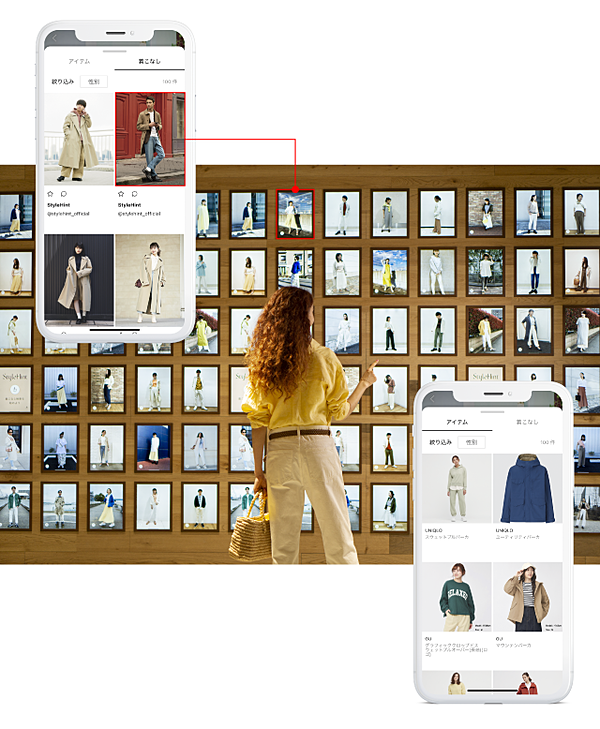
Task: Tap the red-outlined photo on the wall display
Action: click(x=295, y=214)
